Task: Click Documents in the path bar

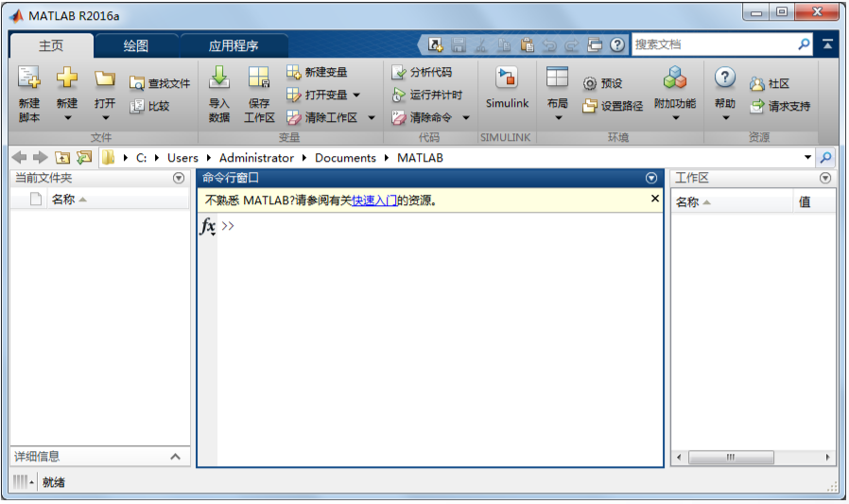Action: click(x=345, y=158)
